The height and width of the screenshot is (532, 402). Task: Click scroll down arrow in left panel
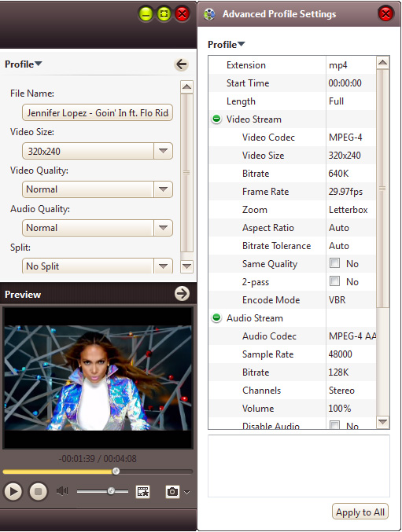(x=186, y=266)
